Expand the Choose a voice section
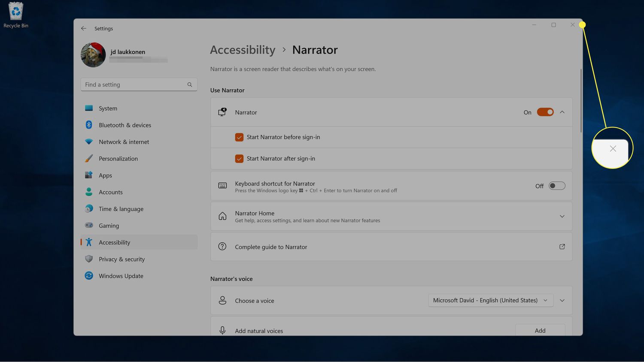644x362 pixels. click(562, 300)
